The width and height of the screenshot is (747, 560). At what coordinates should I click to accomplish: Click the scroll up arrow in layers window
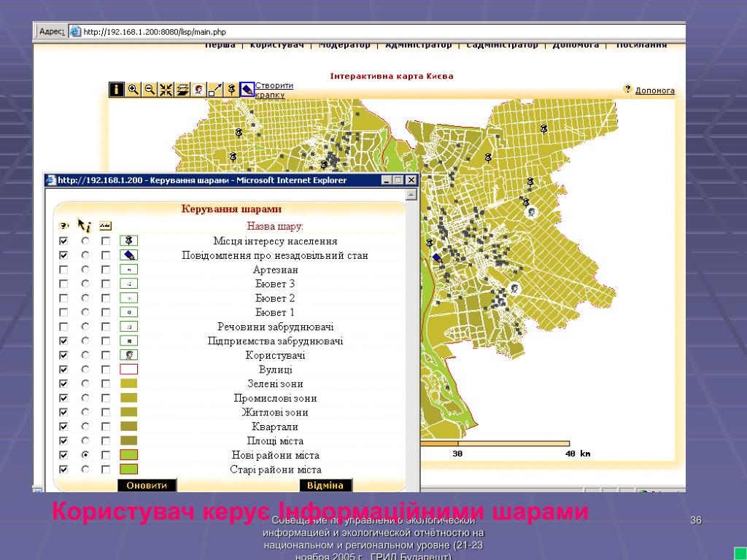tap(411, 195)
